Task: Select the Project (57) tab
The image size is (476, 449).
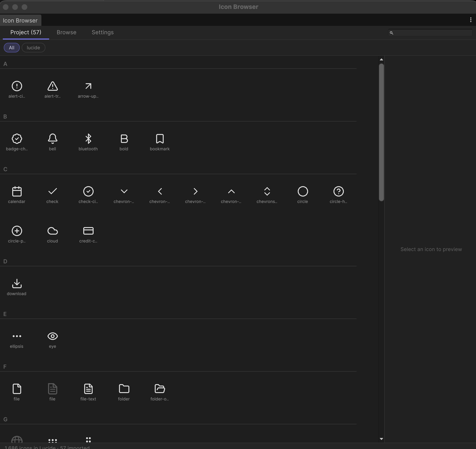Action: point(26,32)
